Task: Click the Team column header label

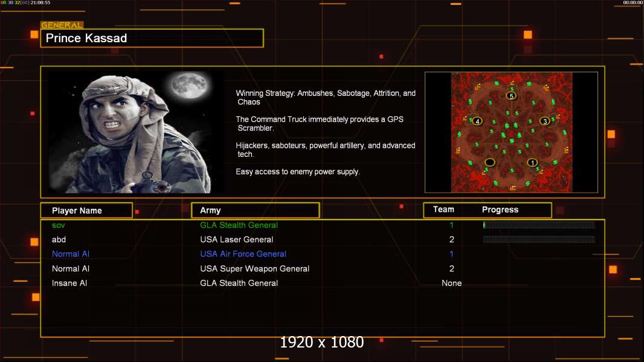Action: [443, 210]
